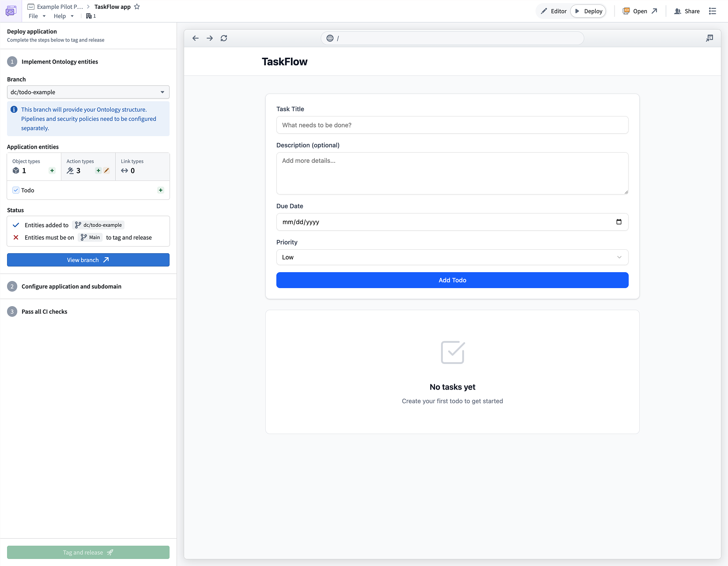The height and width of the screenshot is (566, 728).
Task: Click the View branch button
Action: [88, 260]
